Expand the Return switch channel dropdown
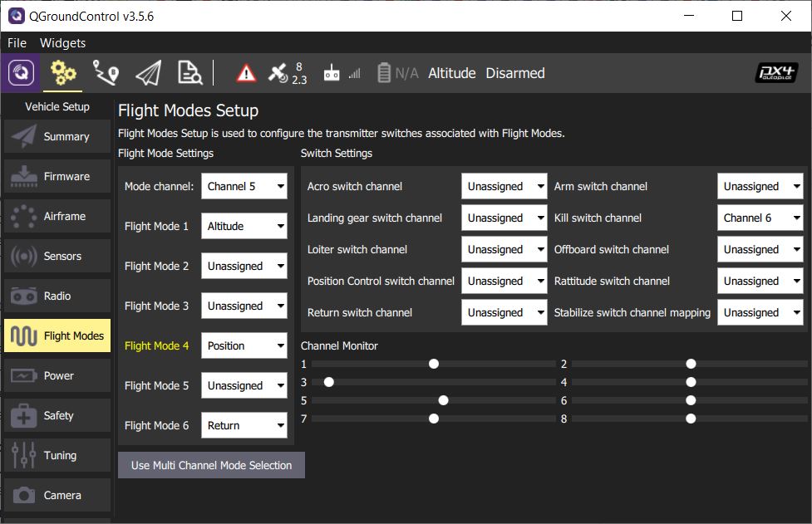 click(504, 312)
